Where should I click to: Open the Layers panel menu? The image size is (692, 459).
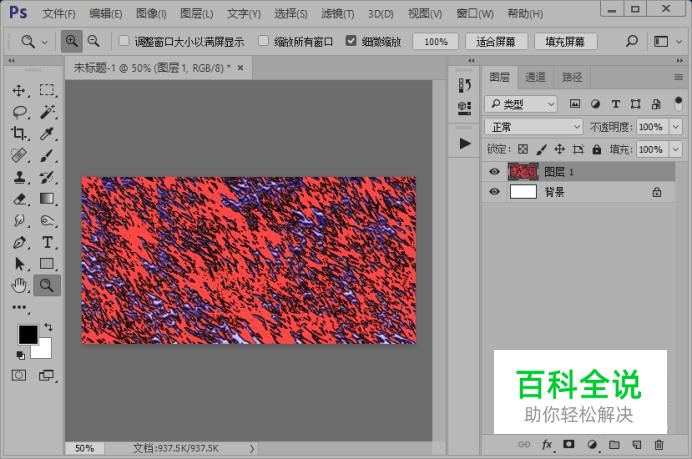(x=678, y=77)
